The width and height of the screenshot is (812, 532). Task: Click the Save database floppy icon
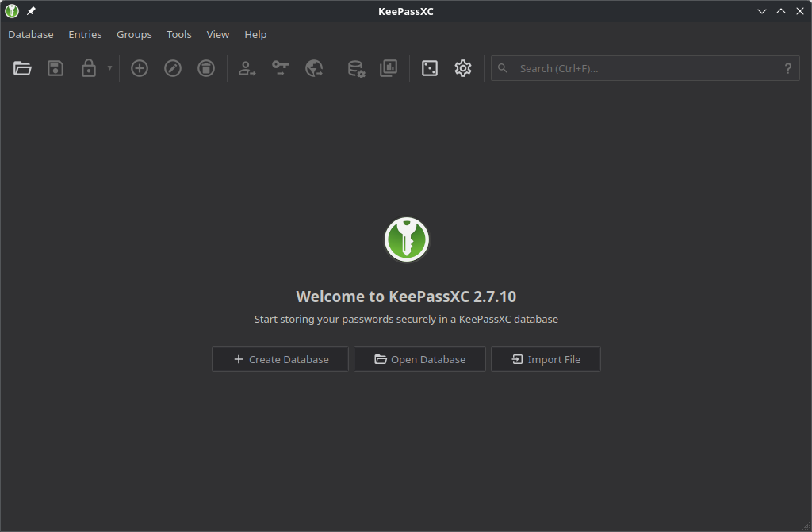(56, 68)
